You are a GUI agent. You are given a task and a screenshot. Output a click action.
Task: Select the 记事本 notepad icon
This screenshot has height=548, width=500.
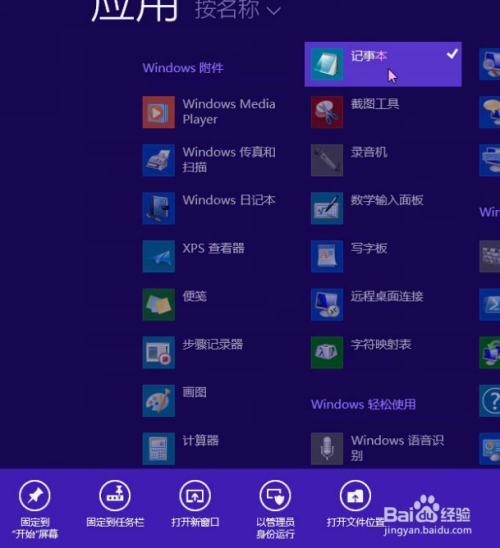327,64
